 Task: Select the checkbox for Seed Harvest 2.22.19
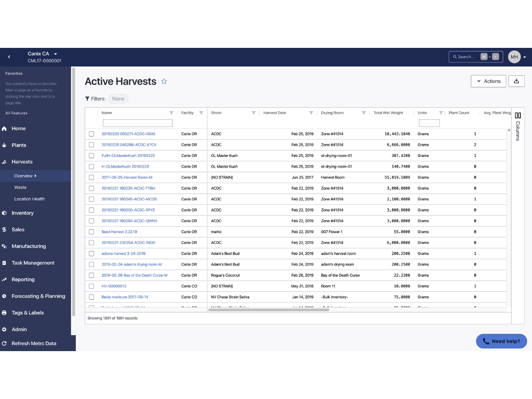point(91,232)
